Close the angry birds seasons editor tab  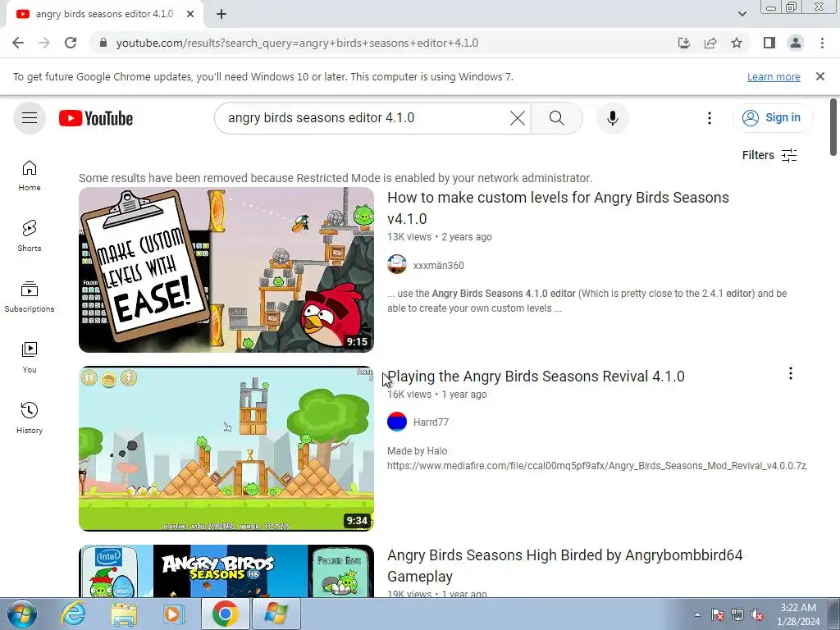tap(190, 15)
